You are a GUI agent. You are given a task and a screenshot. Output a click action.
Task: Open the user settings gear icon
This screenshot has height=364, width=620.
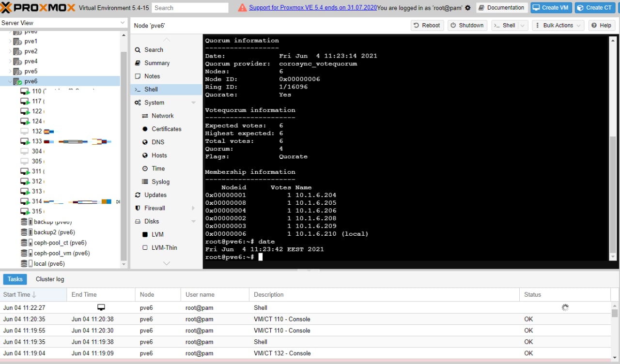(468, 8)
